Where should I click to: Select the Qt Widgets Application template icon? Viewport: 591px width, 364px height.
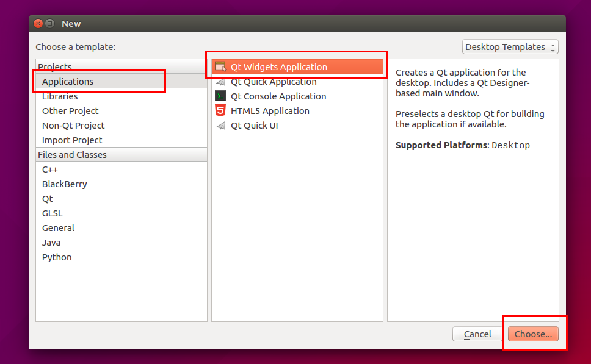219,66
